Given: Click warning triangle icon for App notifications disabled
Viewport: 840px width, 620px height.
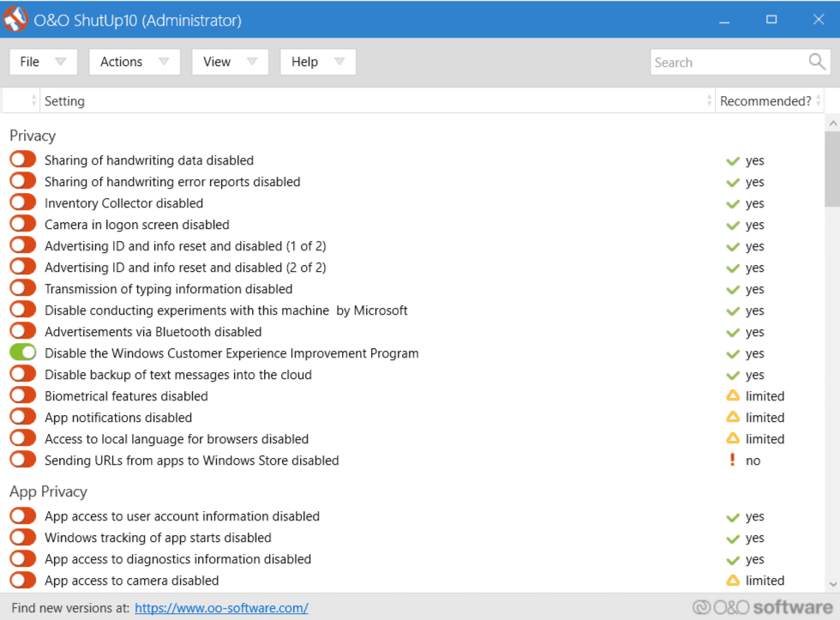Looking at the screenshot, I should (732, 417).
